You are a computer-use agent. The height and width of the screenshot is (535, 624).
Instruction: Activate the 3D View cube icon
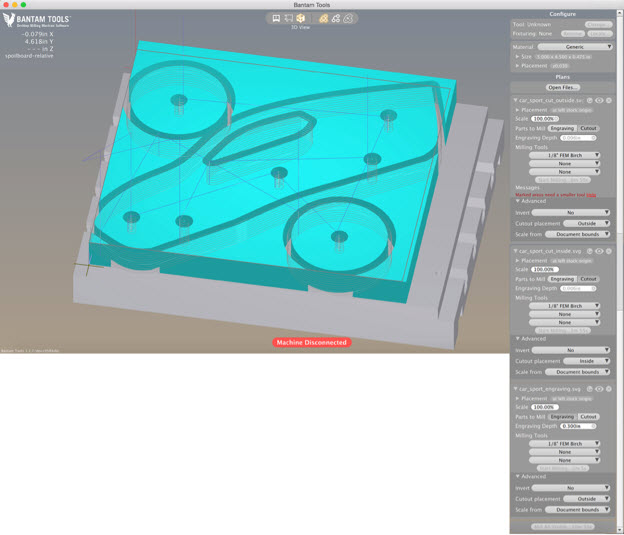(x=301, y=18)
